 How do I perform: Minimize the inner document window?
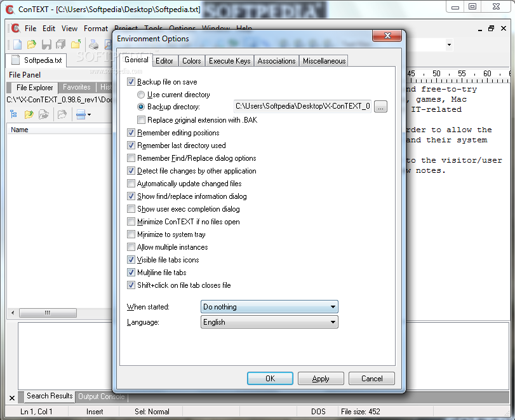[480, 30]
